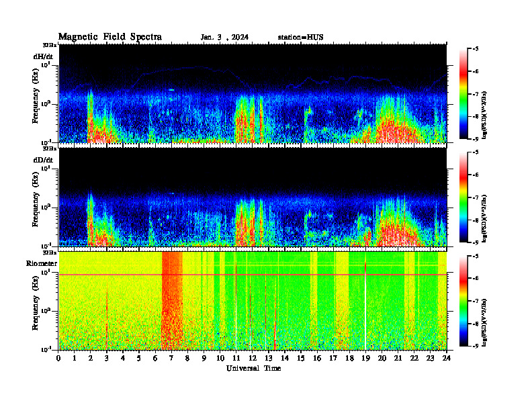Viewport: 532px width, 411px height.
Task: Click the Riometer spectrogram plot
Action: (x=253, y=301)
